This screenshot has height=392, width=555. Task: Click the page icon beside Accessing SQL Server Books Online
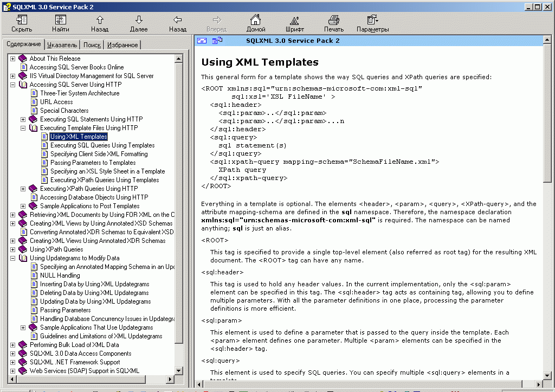[x=24, y=67]
